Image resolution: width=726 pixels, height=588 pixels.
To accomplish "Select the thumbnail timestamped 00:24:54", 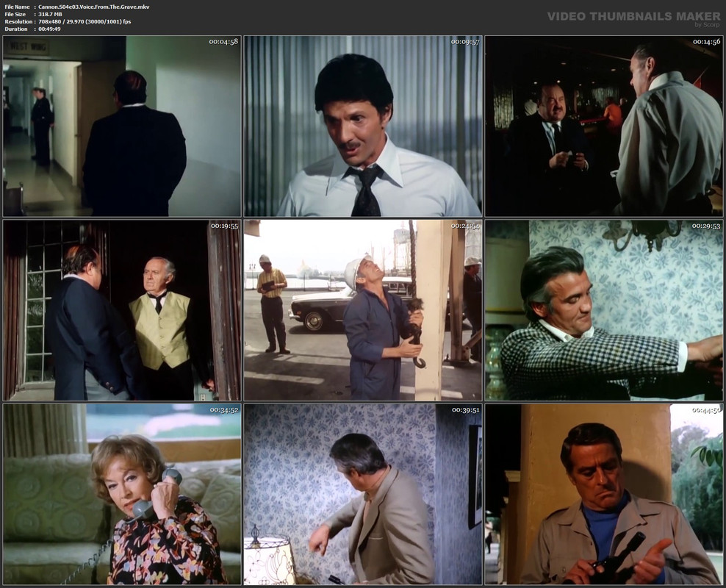I will (363, 310).
